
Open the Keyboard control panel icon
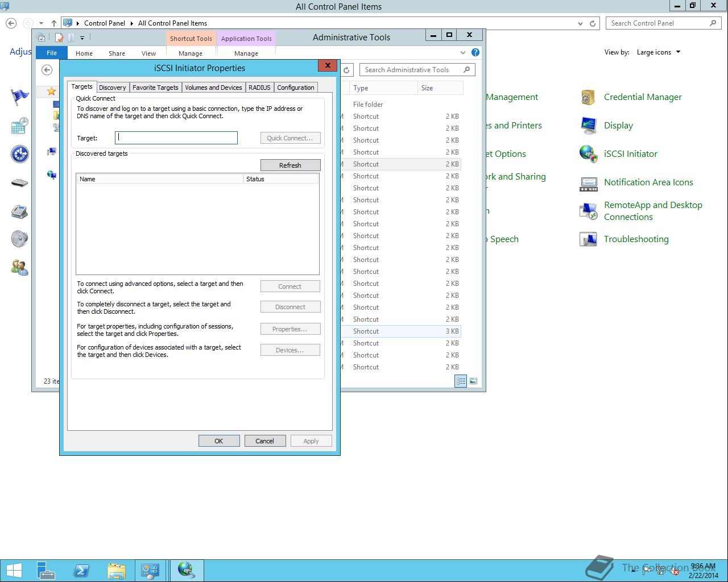(x=19, y=182)
